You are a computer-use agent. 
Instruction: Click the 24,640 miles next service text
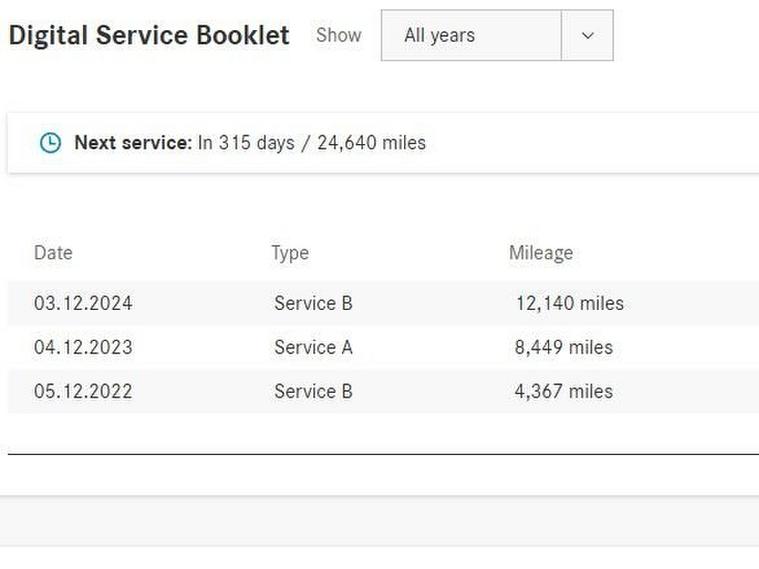coord(371,143)
